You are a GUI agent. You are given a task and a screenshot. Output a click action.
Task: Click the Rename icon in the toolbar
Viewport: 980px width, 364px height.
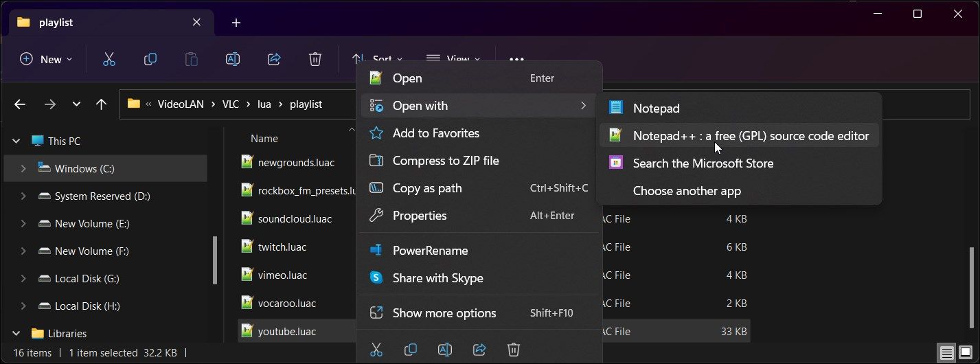point(232,59)
